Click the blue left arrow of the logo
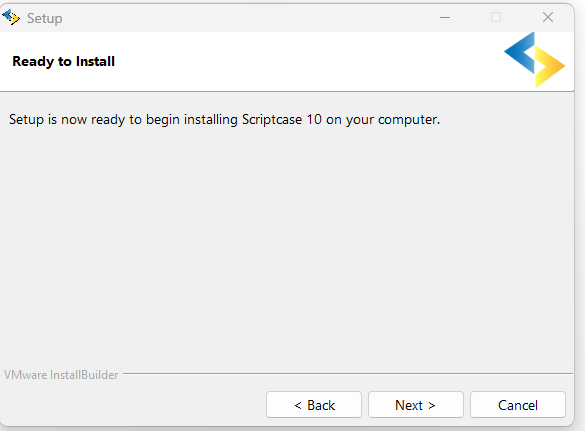The height and width of the screenshot is (431, 585). tap(520, 52)
